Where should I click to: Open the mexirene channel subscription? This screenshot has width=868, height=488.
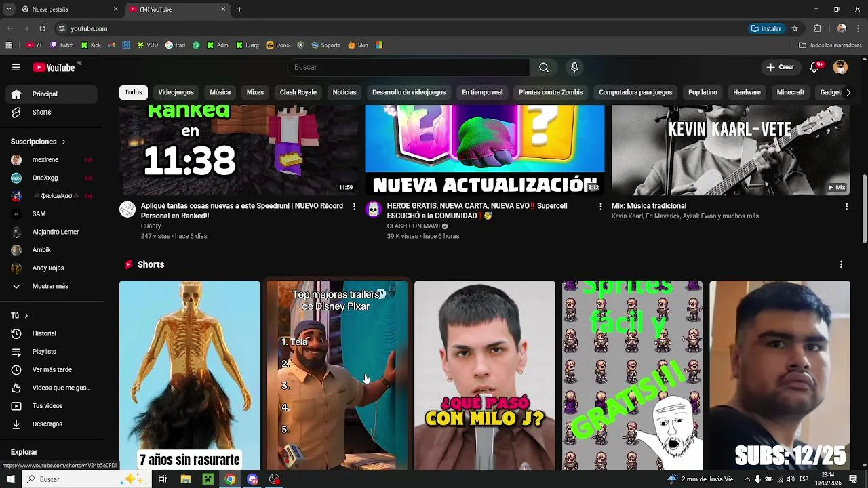click(x=53, y=159)
